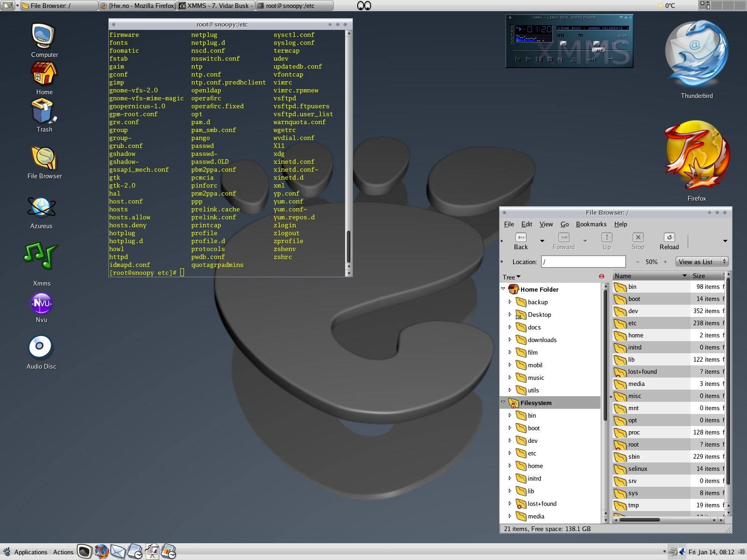Click the workspace switcher in top panel
The image size is (747, 560).
tap(722, 6)
